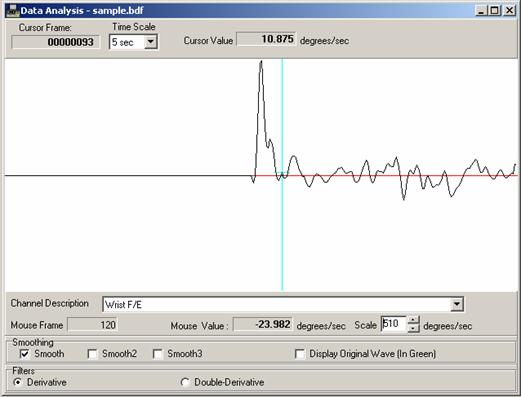Open the Time Scale dropdown arrow

[151, 42]
